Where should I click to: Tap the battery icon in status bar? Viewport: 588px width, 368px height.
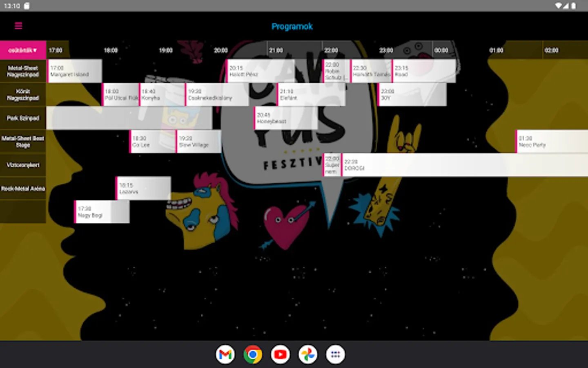pos(573,6)
